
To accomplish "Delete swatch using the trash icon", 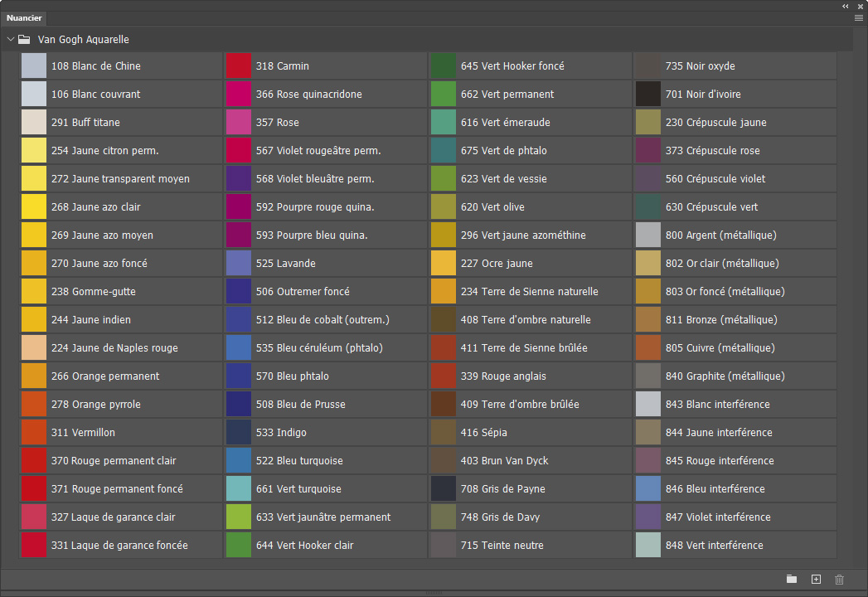I will [x=839, y=580].
